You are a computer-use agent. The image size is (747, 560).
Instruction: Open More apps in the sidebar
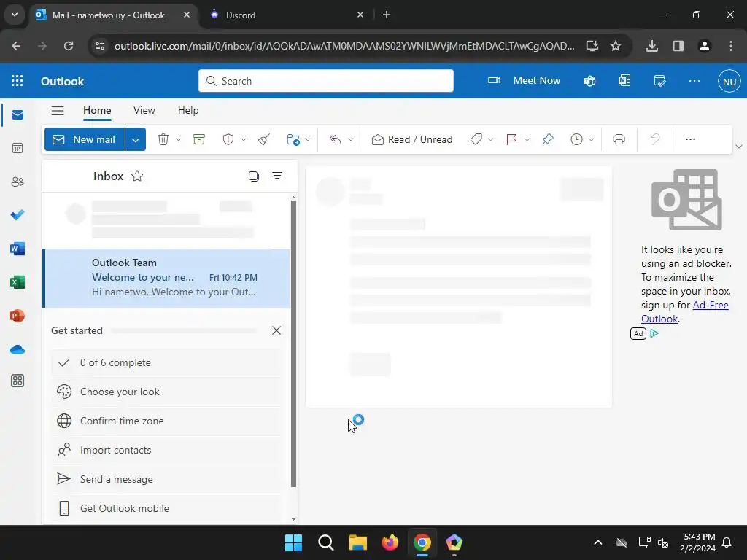[x=18, y=381]
